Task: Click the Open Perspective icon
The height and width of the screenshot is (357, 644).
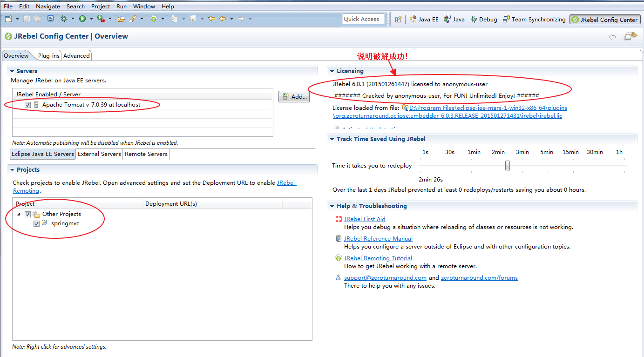Action: (398, 19)
